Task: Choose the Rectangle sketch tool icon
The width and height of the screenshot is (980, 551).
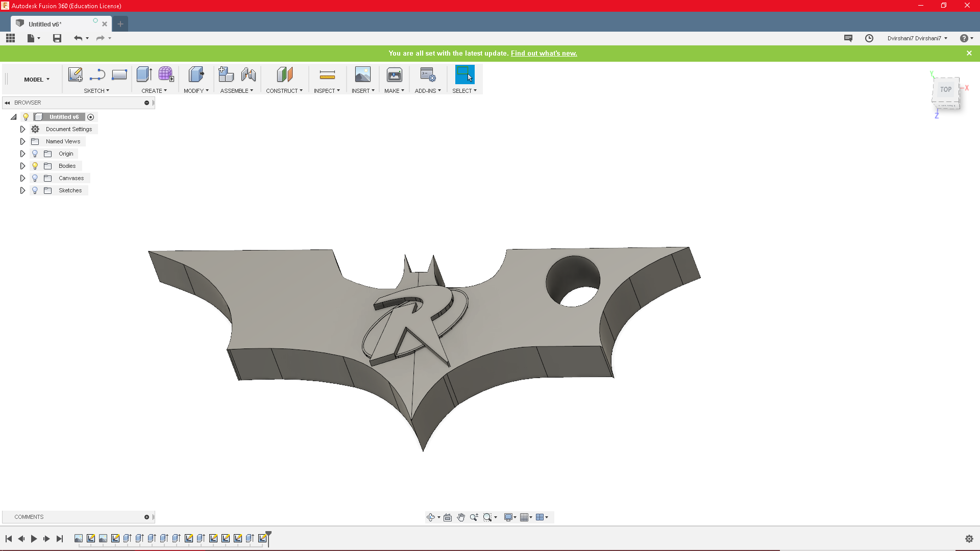Action: (119, 74)
